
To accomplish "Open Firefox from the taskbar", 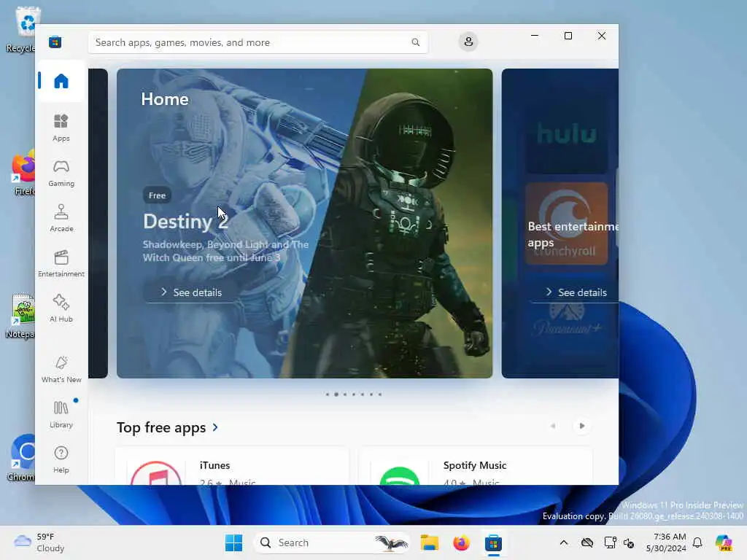I will pos(461,542).
